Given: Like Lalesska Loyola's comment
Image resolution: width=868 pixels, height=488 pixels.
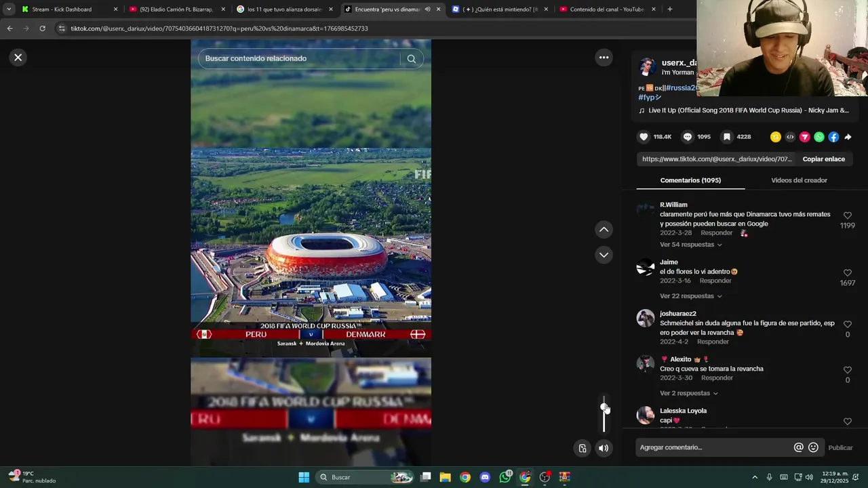Looking at the screenshot, I should coord(848,422).
